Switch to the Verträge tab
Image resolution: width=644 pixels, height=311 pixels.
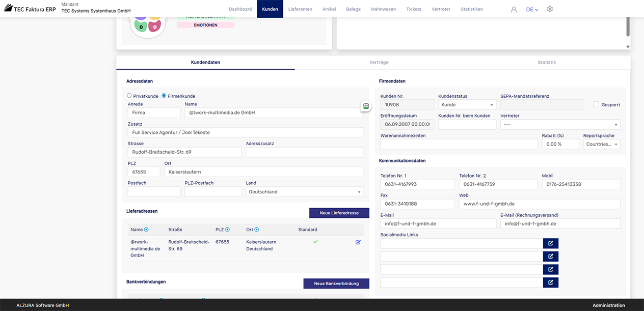coord(379,62)
